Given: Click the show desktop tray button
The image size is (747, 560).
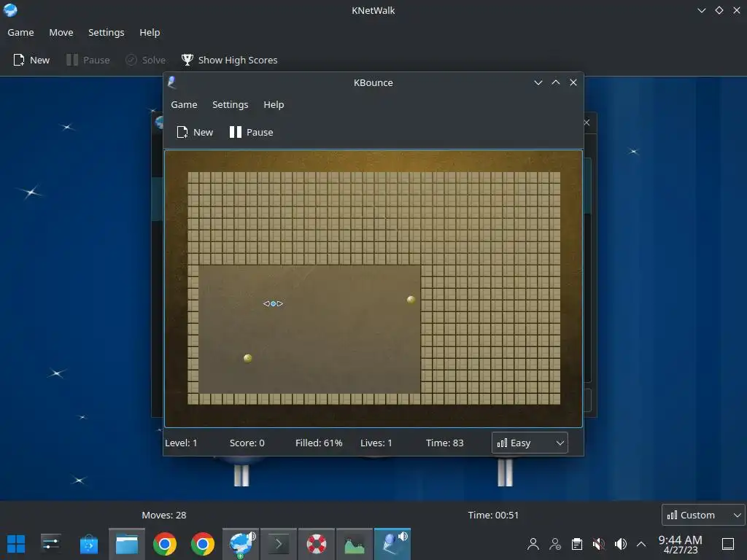Looking at the screenshot, I should [728, 544].
